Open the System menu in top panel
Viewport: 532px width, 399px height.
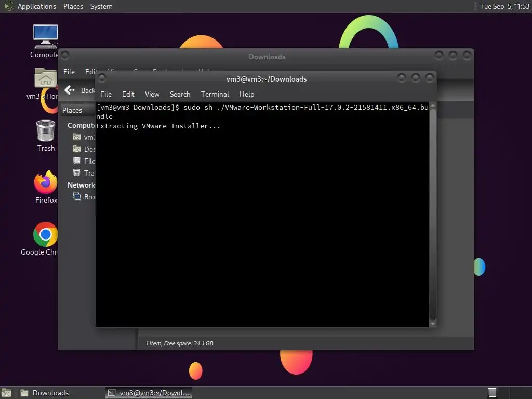point(101,6)
